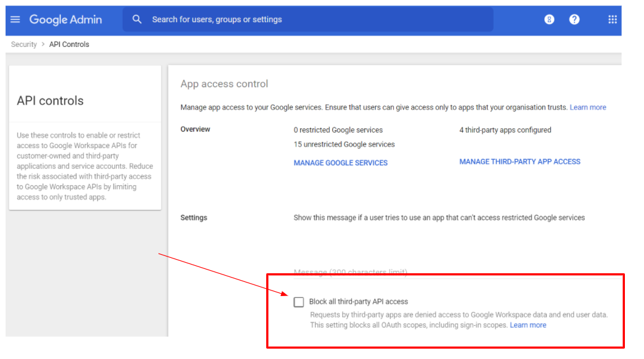Open the hamburger main menu
Image resolution: width=644 pixels, height=359 pixels.
pyautogui.click(x=15, y=19)
